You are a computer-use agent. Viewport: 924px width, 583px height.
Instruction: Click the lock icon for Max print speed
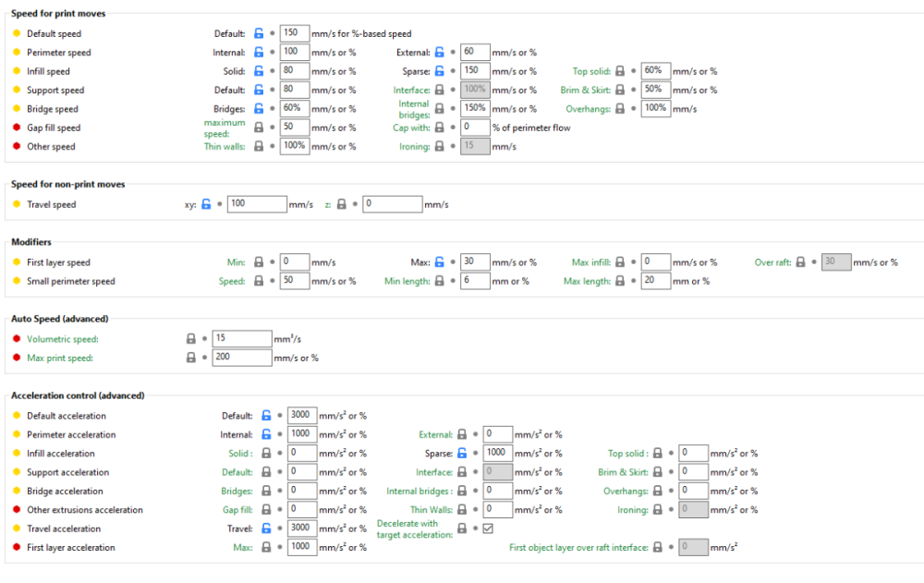tap(191, 358)
